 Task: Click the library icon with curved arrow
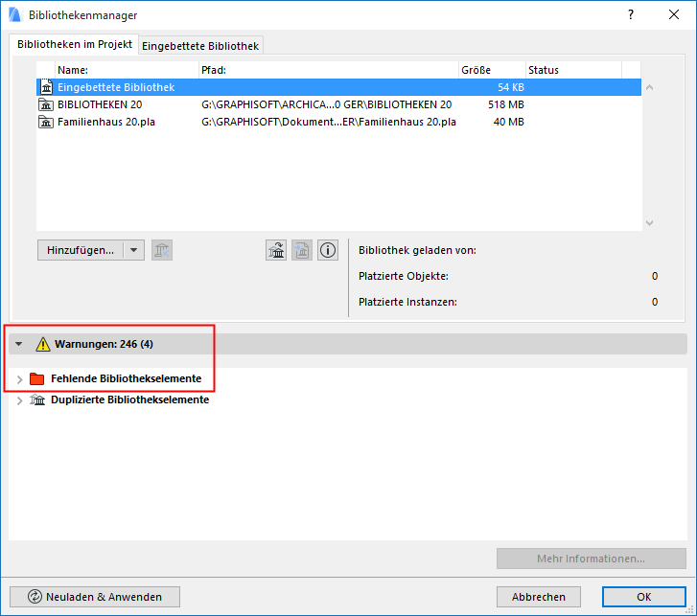[x=276, y=250]
